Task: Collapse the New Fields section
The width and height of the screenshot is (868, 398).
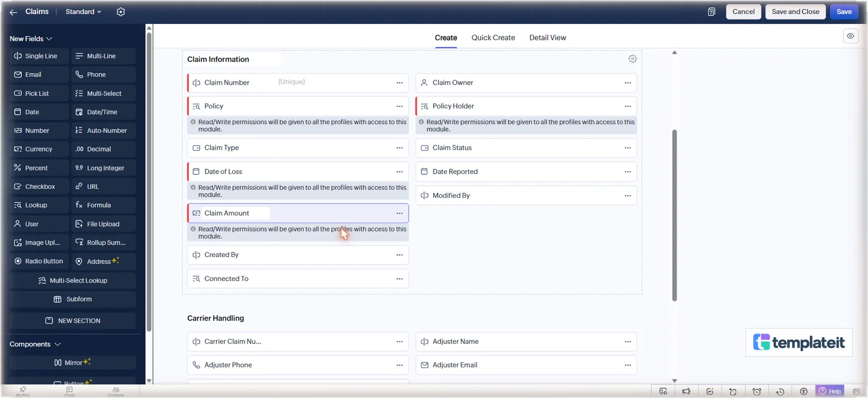Action: click(31, 38)
